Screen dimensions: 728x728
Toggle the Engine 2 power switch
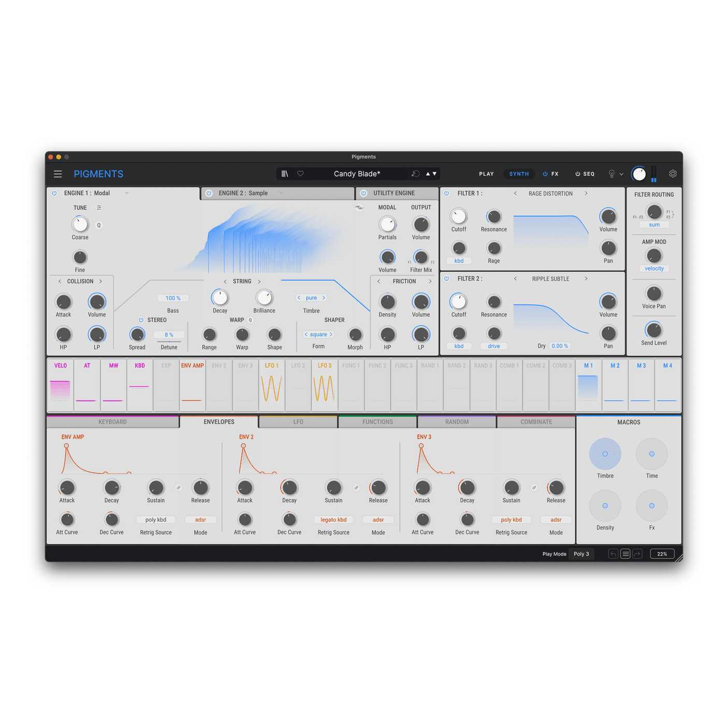pyautogui.click(x=209, y=193)
